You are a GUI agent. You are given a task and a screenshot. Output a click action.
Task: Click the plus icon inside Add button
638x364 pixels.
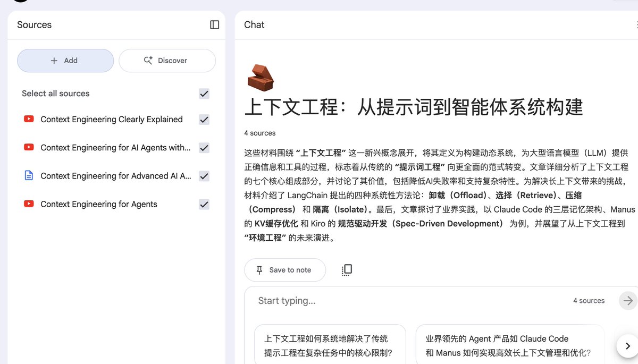tap(54, 61)
